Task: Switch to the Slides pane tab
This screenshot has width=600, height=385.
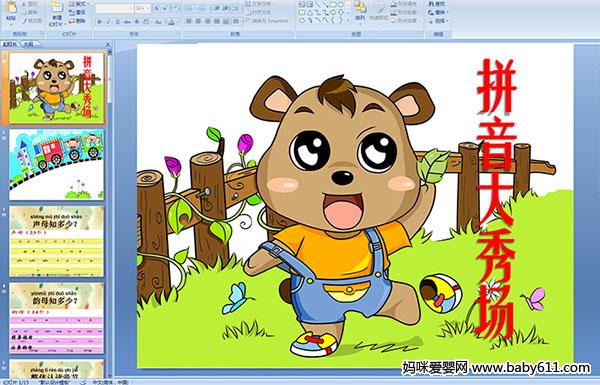Action: (11, 44)
